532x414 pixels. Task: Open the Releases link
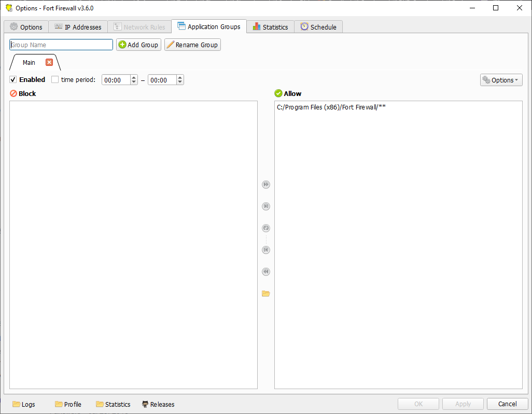pyautogui.click(x=158, y=404)
